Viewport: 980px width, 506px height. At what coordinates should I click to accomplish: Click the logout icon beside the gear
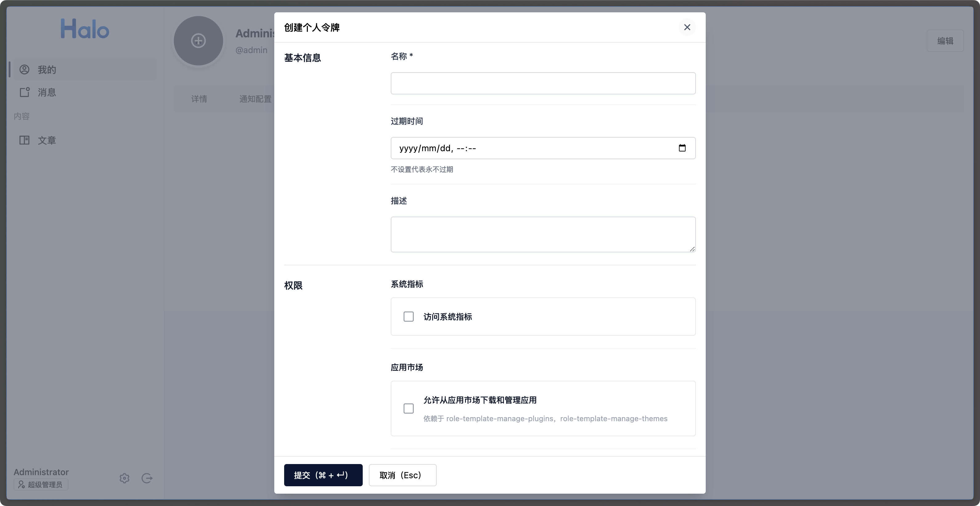click(147, 478)
